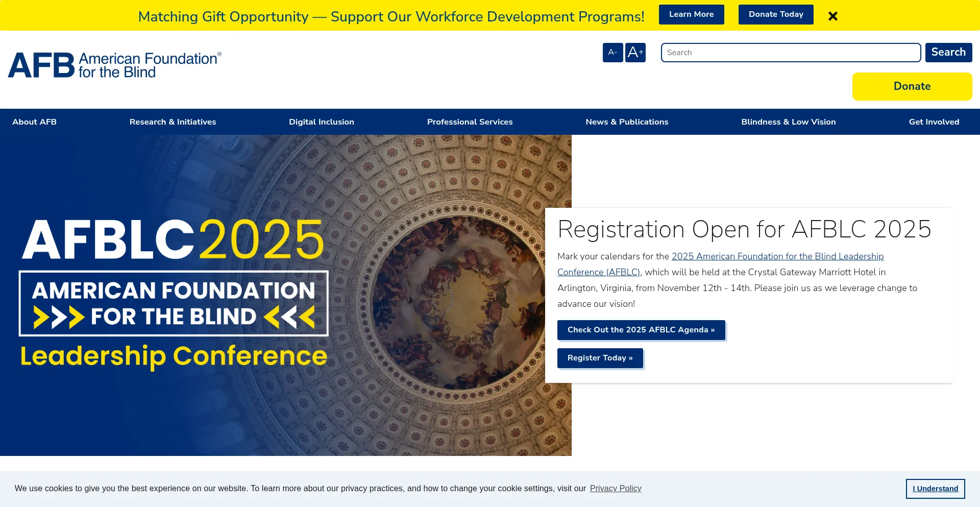980x507 pixels.
Task: Decrease text size with A- button
Action: click(x=612, y=53)
